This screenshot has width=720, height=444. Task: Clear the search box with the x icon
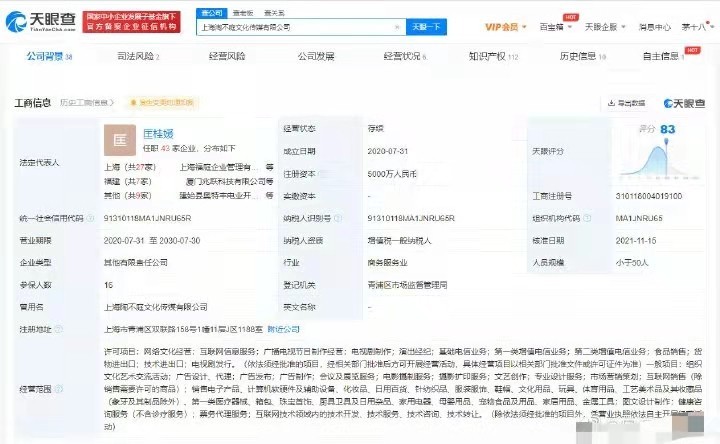point(397,27)
